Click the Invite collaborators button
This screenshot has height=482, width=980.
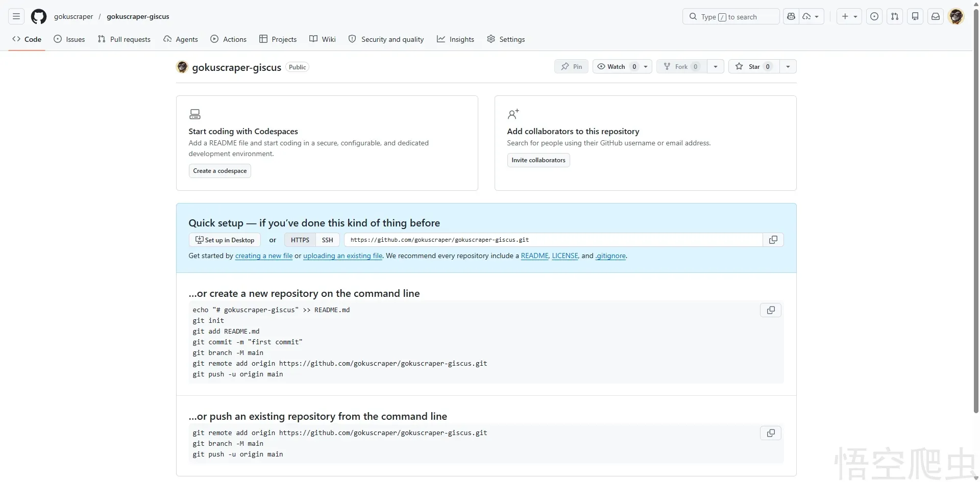538,160
